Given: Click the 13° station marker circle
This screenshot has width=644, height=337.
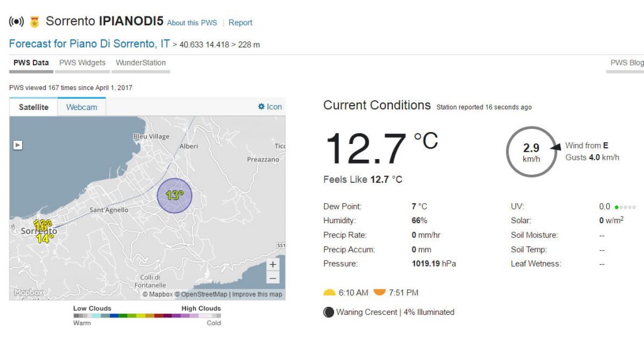Looking at the screenshot, I should 175,196.
